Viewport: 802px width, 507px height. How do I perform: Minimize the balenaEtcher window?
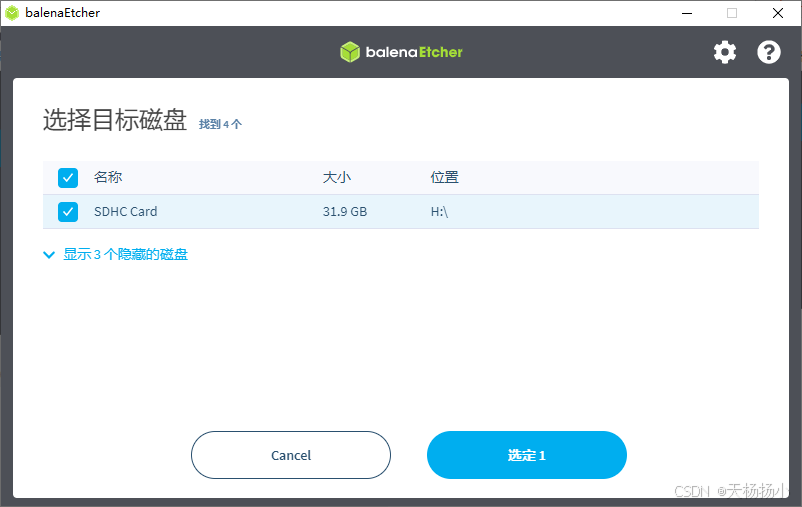coord(687,13)
